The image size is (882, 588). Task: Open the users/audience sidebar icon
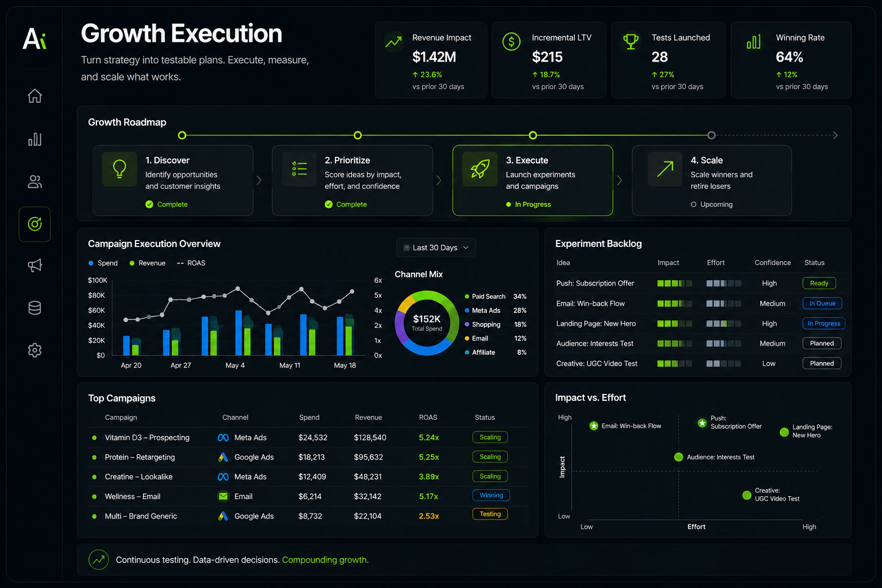point(34,181)
